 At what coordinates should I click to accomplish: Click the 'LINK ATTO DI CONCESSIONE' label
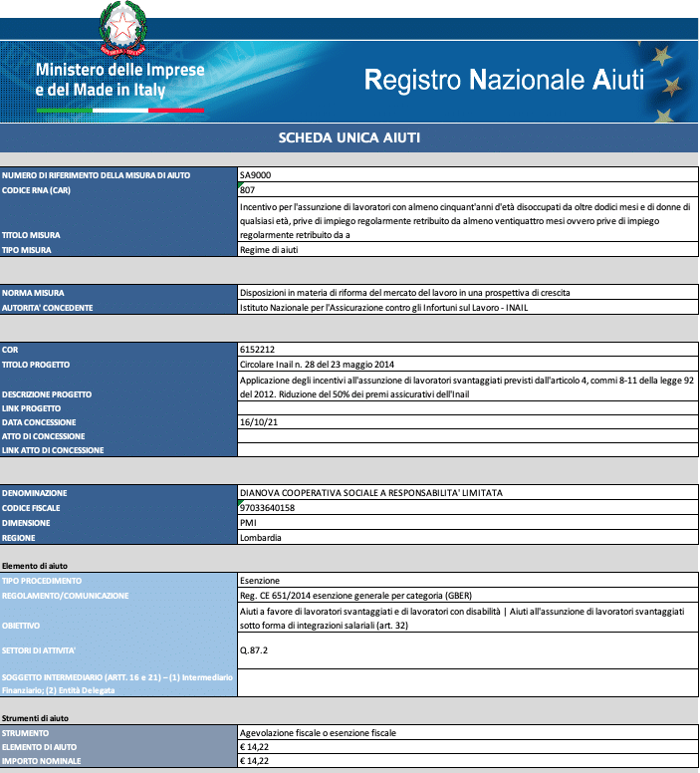click(53, 450)
